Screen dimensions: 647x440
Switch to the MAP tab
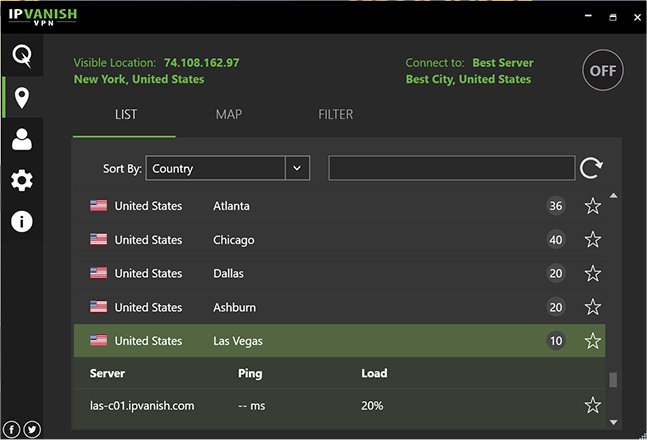pos(229,114)
